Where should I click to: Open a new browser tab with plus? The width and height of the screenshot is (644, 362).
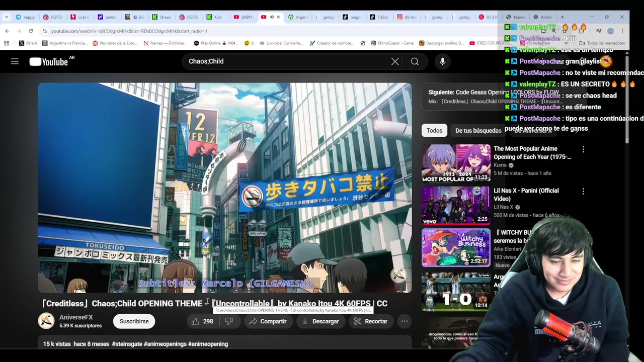coord(562,17)
